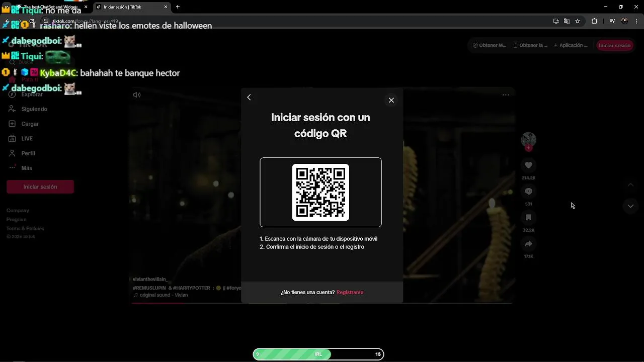Like the video with the heart icon
The width and height of the screenshot is (644, 362).
pos(528,165)
